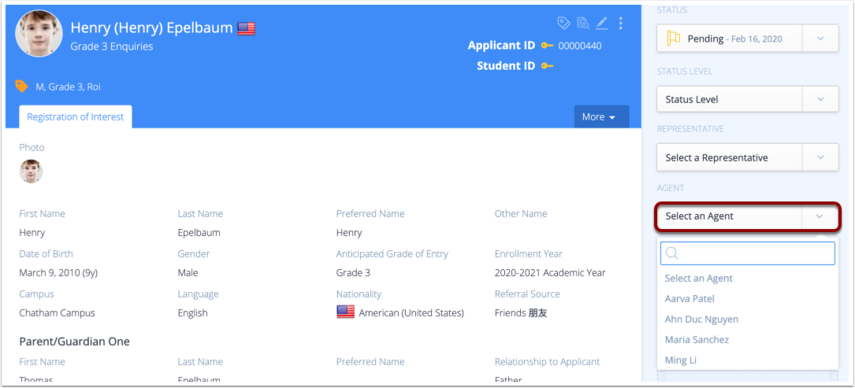
Task: Open the Pending status dropdown arrow
Action: click(820, 38)
